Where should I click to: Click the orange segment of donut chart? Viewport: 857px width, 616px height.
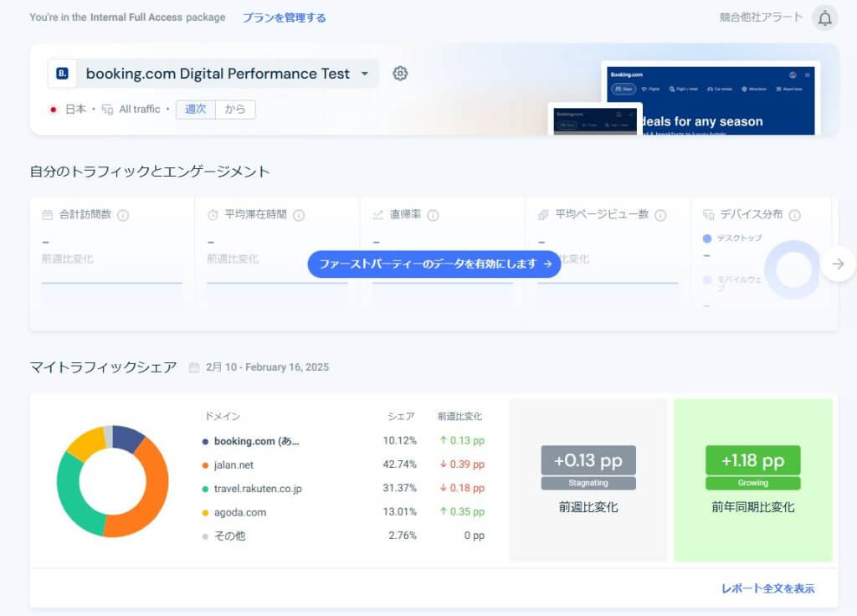[148, 494]
